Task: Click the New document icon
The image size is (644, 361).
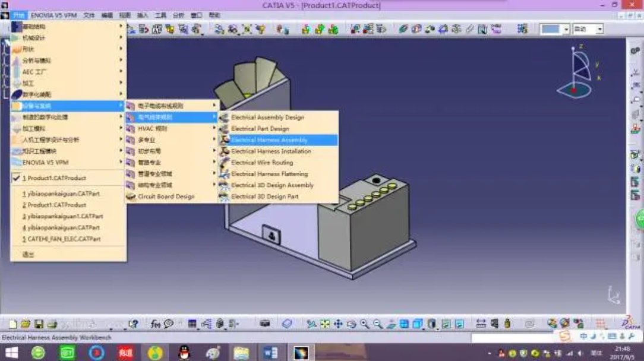Action: coord(13,324)
